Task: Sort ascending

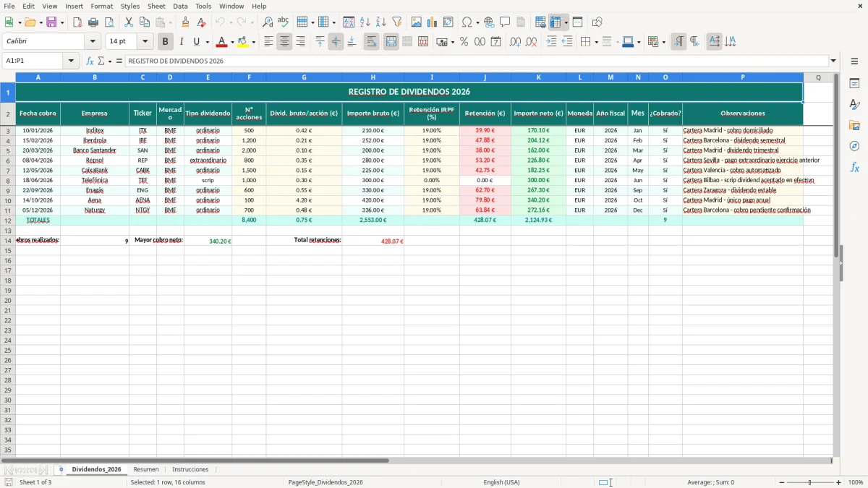Action: click(365, 22)
